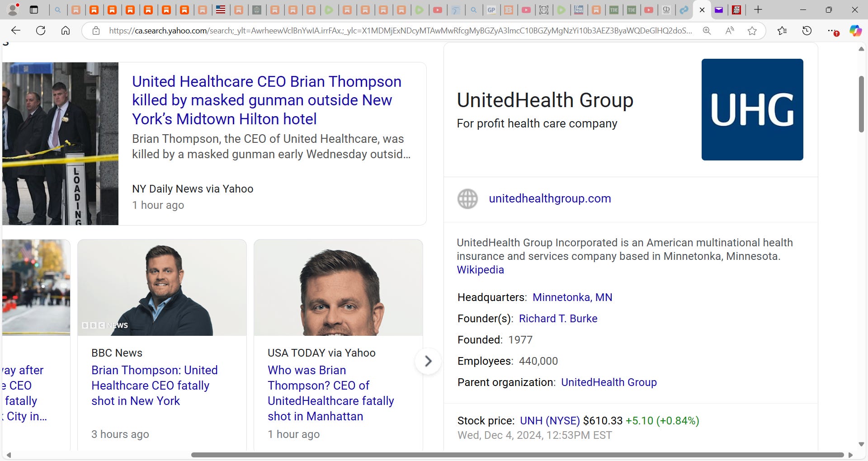Image resolution: width=868 pixels, height=461 pixels.
Task: Go back to the previous page
Action: [16, 31]
